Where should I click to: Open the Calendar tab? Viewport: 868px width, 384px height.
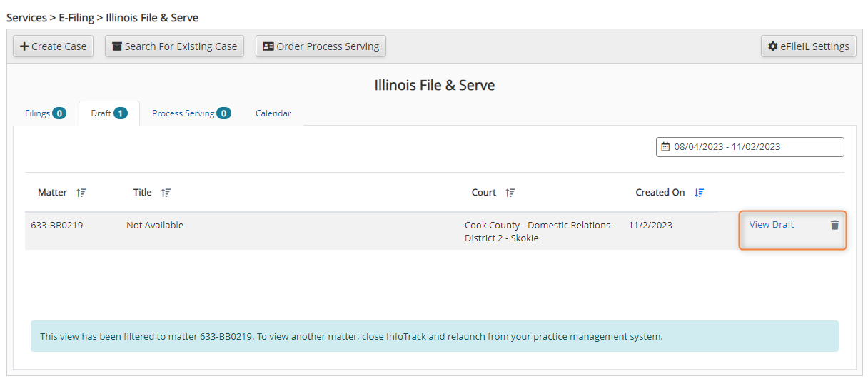[273, 113]
